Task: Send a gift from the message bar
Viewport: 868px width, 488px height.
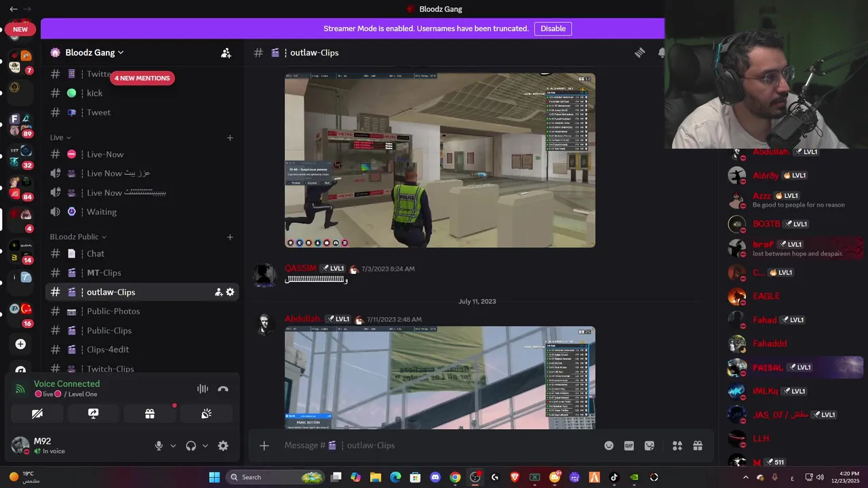Action: point(697,445)
